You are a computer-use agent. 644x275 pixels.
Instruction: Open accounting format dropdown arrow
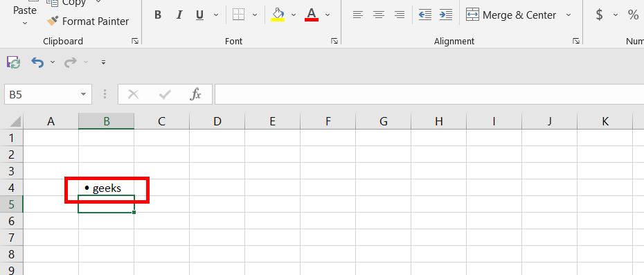pos(615,15)
